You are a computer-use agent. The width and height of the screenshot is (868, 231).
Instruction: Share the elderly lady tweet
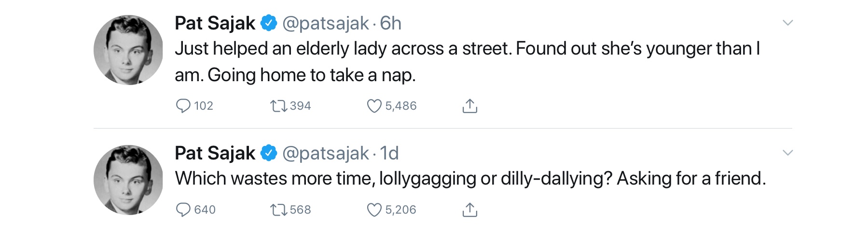(x=469, y=106)
